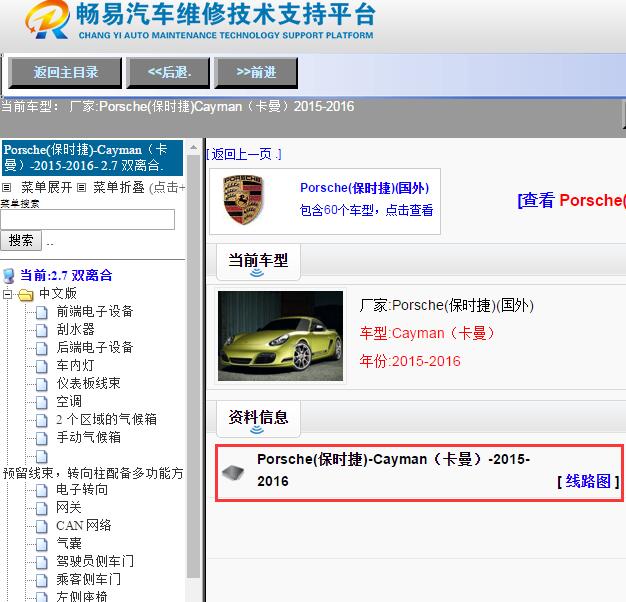This screenshot has width=626, height=602.
Task: Click the yellow Cayman car thumbnail
Action: (x=280, y=336)
